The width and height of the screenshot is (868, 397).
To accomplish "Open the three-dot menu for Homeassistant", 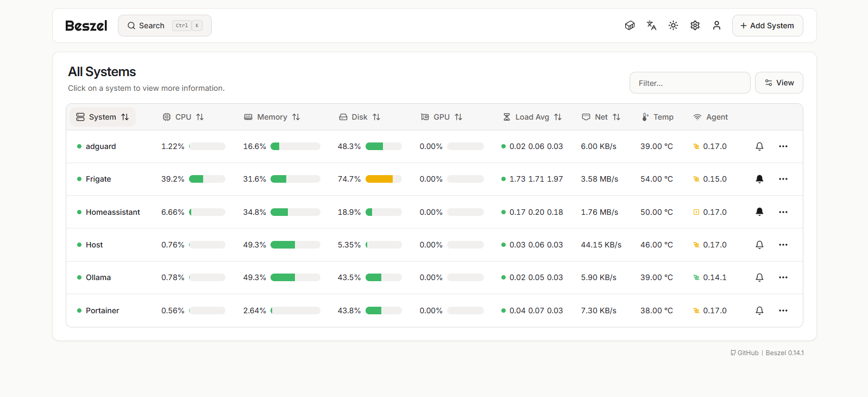I will click(x=783, y=212).
